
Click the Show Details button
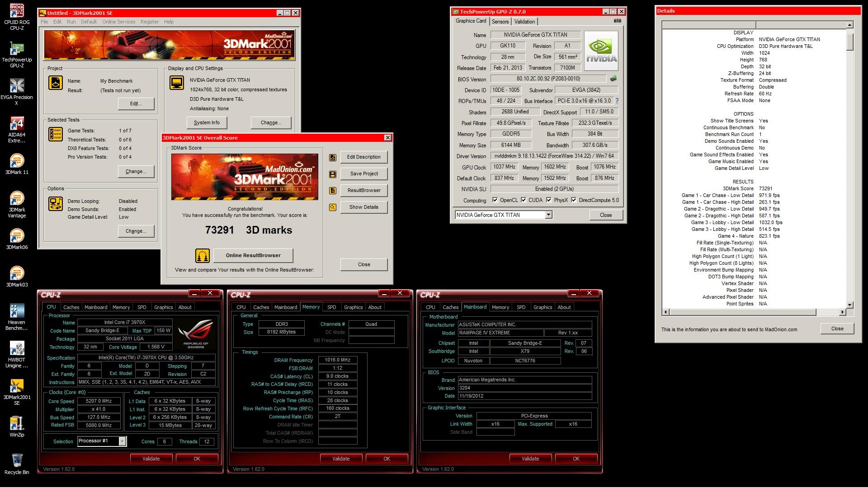click(x=364, y=207)
